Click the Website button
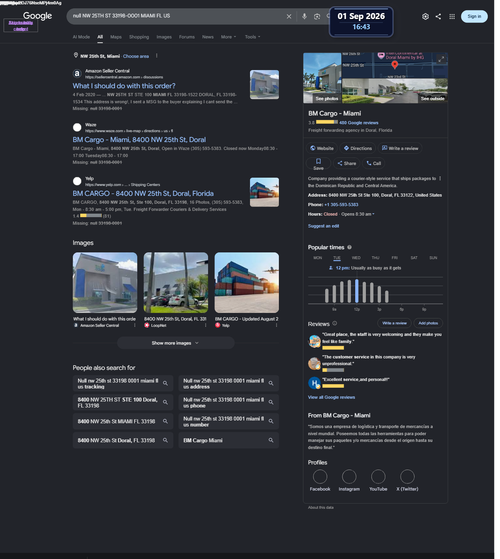Image resolution: width=500 pixels, height=559 pixels. tap(322, 148)
